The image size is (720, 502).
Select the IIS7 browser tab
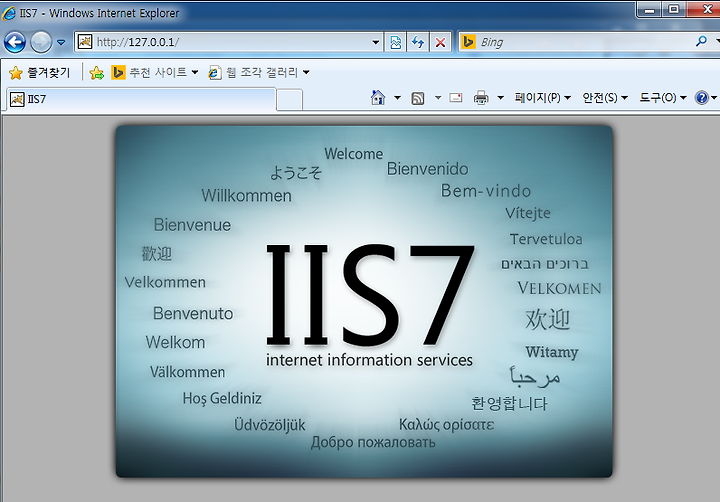[142, 99]
